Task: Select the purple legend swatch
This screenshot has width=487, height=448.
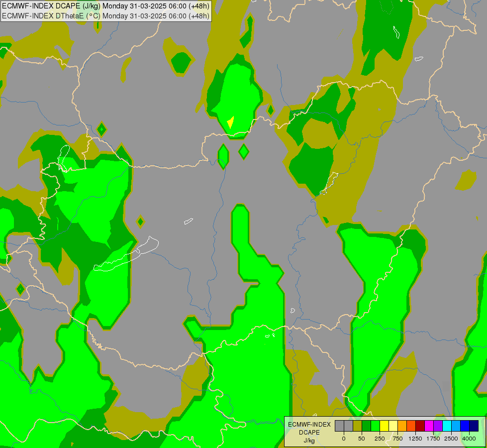Action: (x=438, y=426)
